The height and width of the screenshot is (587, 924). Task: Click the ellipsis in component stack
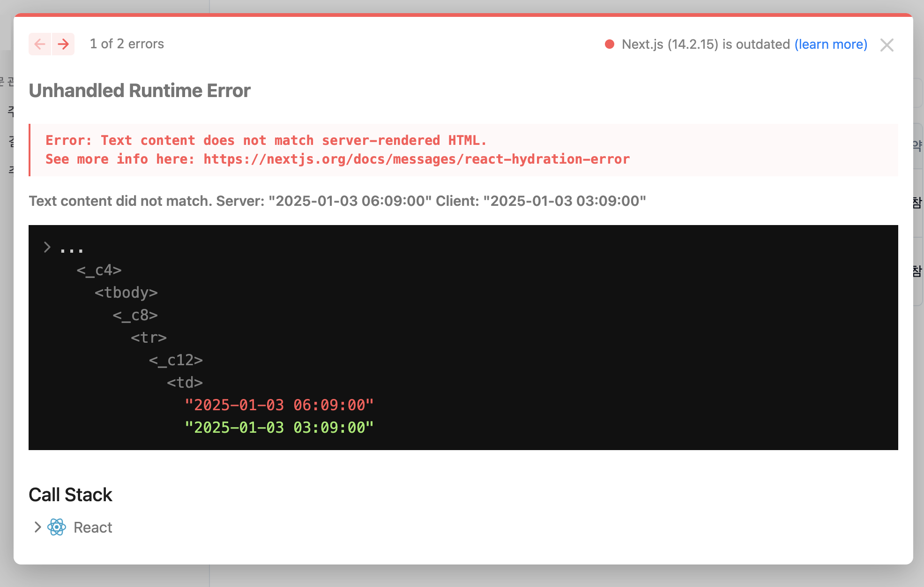(x=72, y=248)
